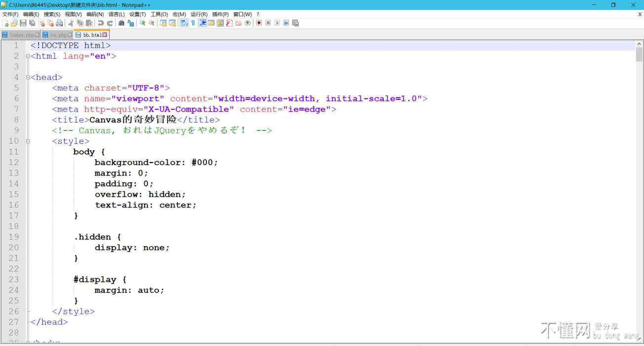Click the Undo arrow icon

click(x=101, y=23)
